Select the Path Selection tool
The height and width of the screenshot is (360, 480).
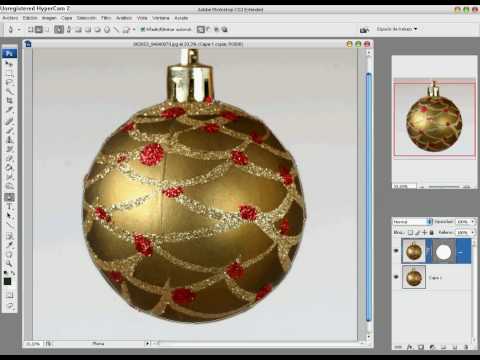(9, 216)
